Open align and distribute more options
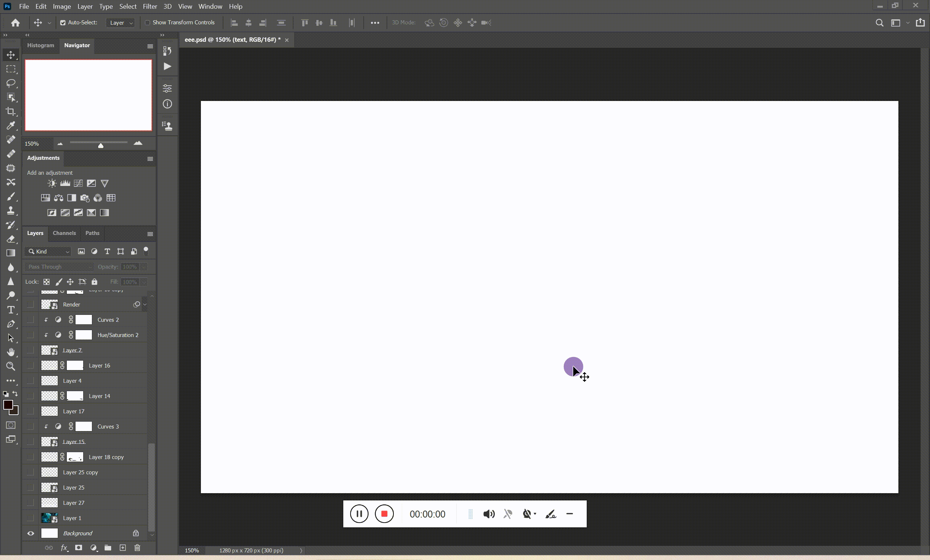 point(375,23)
